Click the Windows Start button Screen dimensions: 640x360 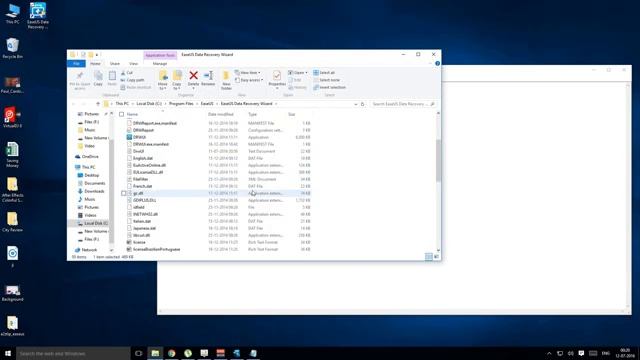8,353
